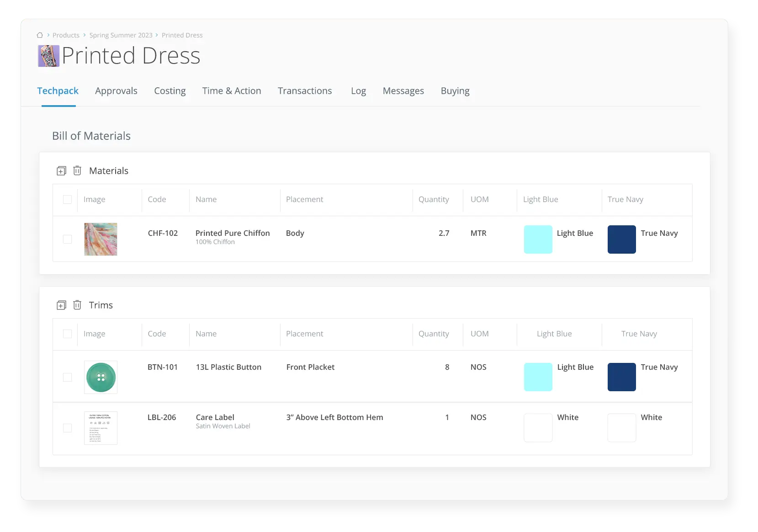Add a new row to Trims

(x=61, y=305)
